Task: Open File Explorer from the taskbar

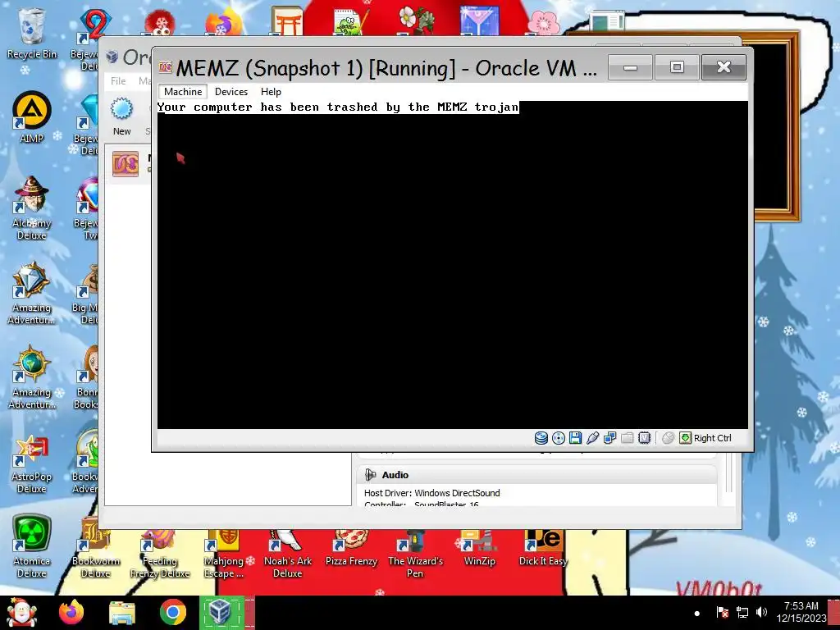Action: pos(122,613)
